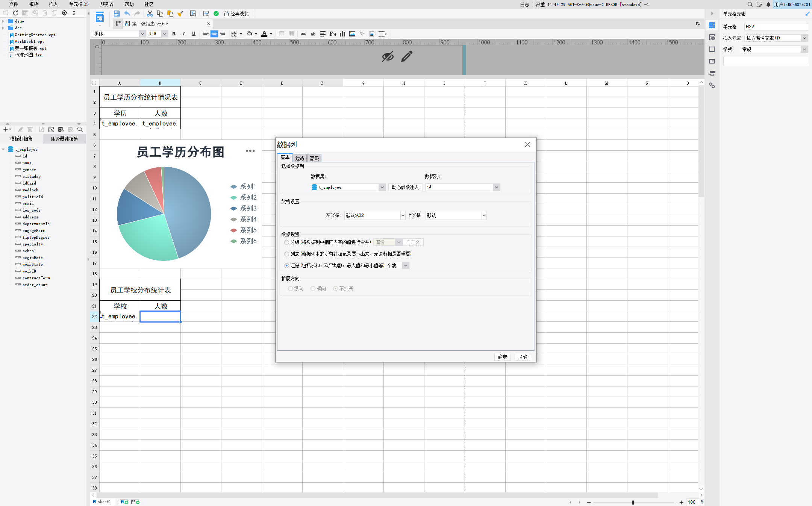The height and width of the screenshot is (506, 812).
Task: Paste from the clipboard
Action: point(170,14)
